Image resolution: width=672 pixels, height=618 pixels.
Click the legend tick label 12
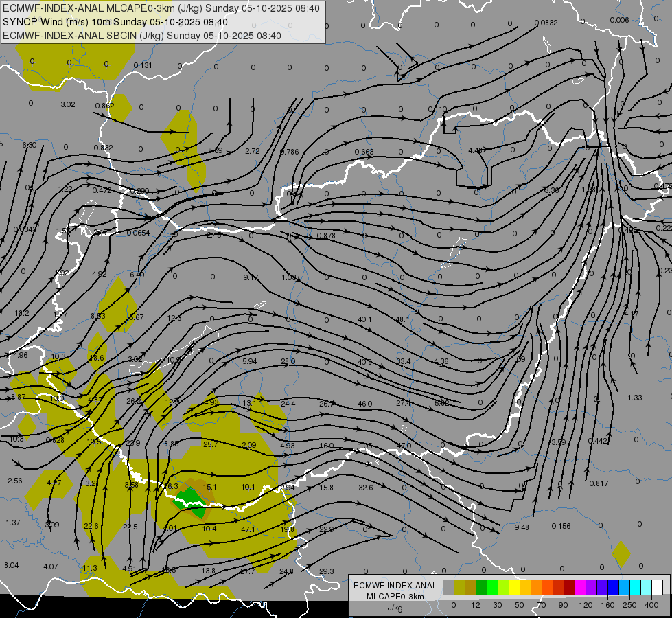point(475,605)
